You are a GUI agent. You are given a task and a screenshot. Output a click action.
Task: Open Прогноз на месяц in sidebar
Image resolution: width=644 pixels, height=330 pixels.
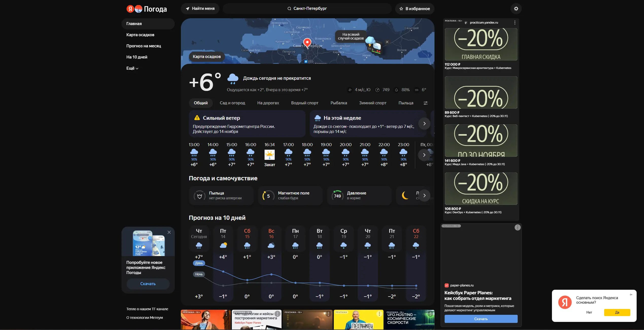click(144, 46)
